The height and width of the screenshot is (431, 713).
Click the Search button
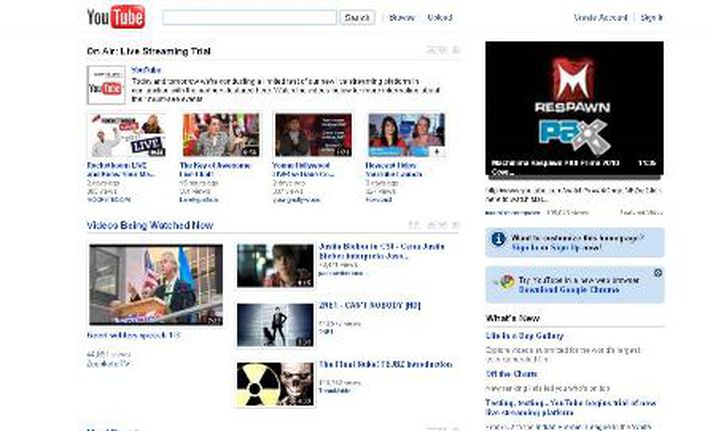[x=357, y=18]
